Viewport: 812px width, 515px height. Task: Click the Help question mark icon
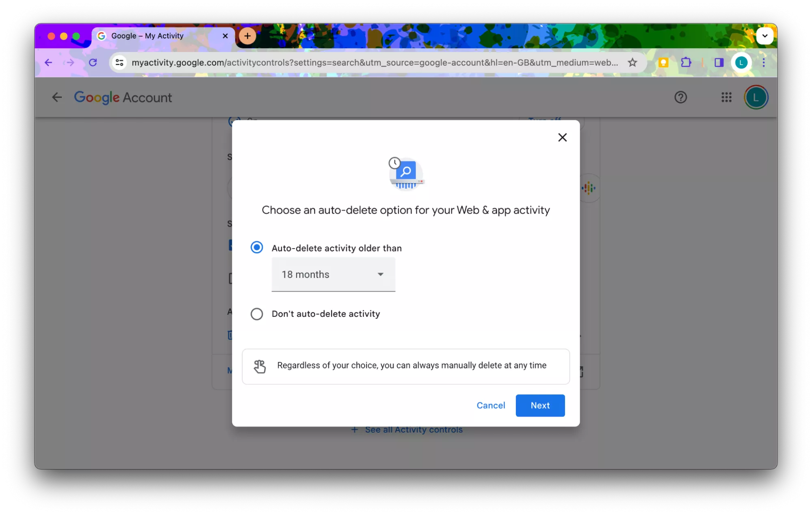[x=680, y=97]
